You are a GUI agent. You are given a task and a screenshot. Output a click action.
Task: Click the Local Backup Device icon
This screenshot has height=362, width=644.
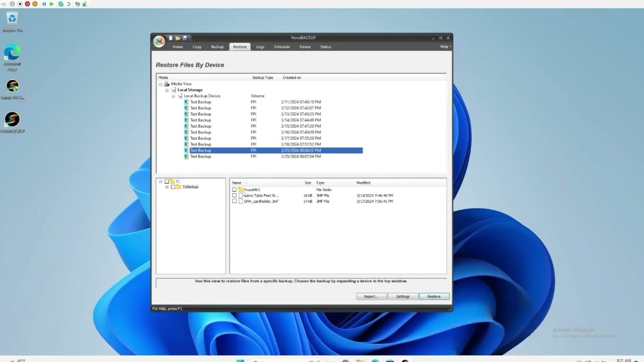180,96
